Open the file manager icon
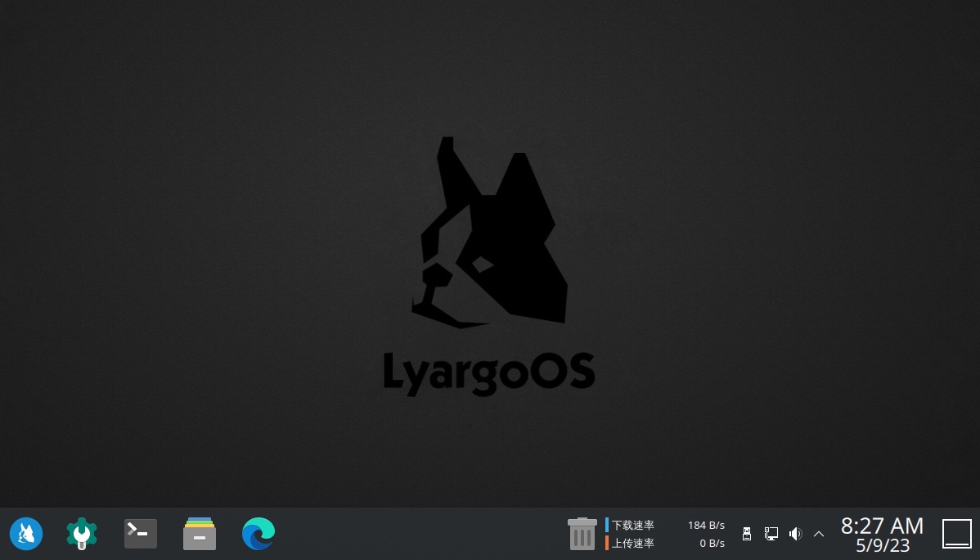Image resolution: width=980 pixels, height=560 pixels. (200, 534)
